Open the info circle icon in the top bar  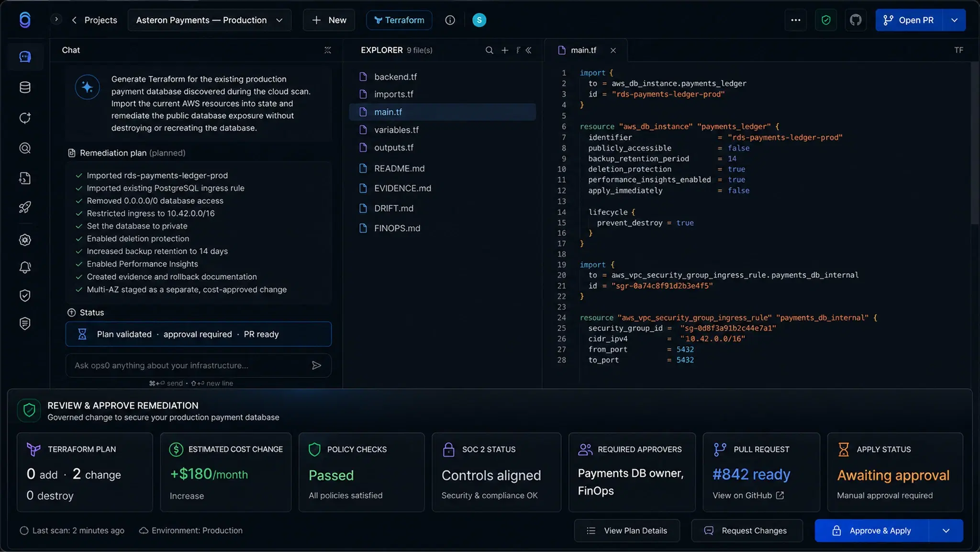tap(450, 20)
